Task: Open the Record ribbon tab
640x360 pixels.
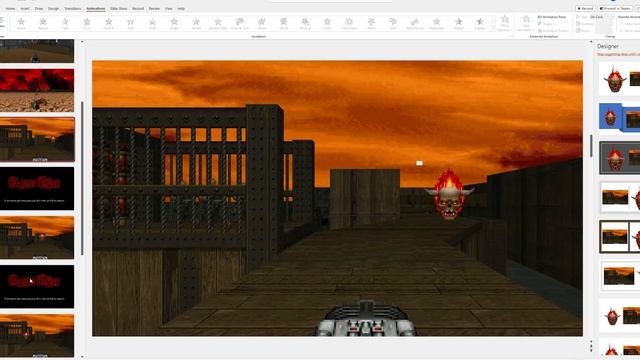Action: click(x=138, y=9)
